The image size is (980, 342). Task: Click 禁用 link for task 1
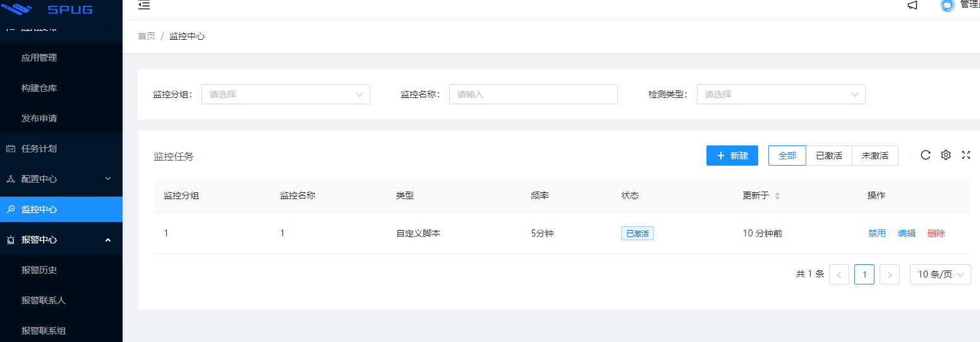point(877,233)
